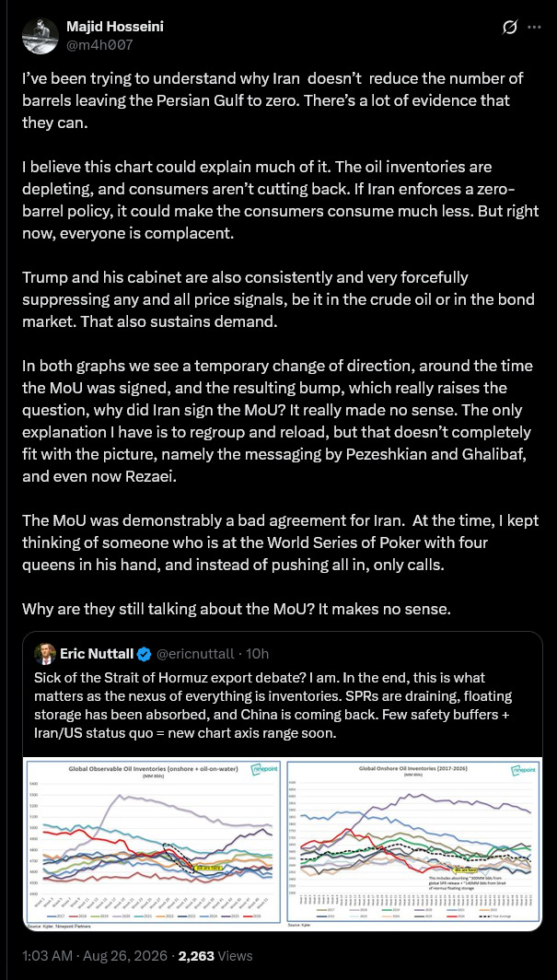The height and width of the screenshot is (980, 557).
Task: Open the quoted post's 10h timestamp
Action: tap(257, 654)
